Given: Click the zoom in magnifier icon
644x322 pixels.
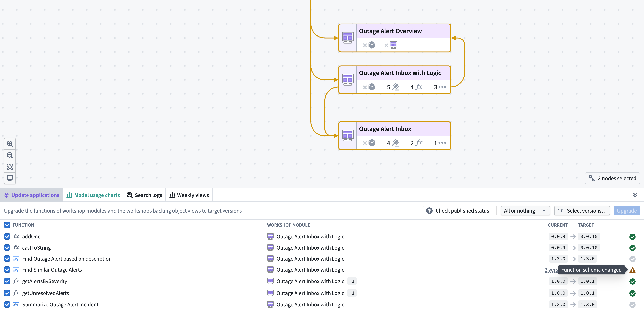Looking at the screenshot, I should (x=10, y=144).
